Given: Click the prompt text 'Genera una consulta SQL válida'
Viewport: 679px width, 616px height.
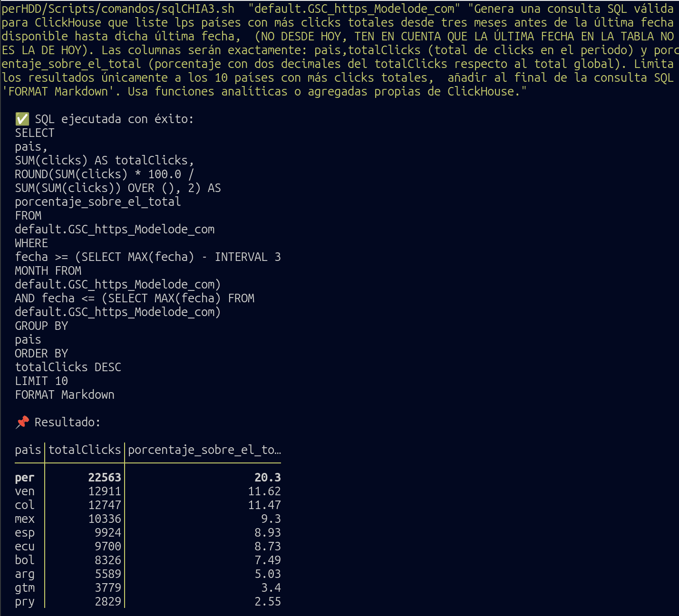Looking at the screenshot, I should coord(574,9).
